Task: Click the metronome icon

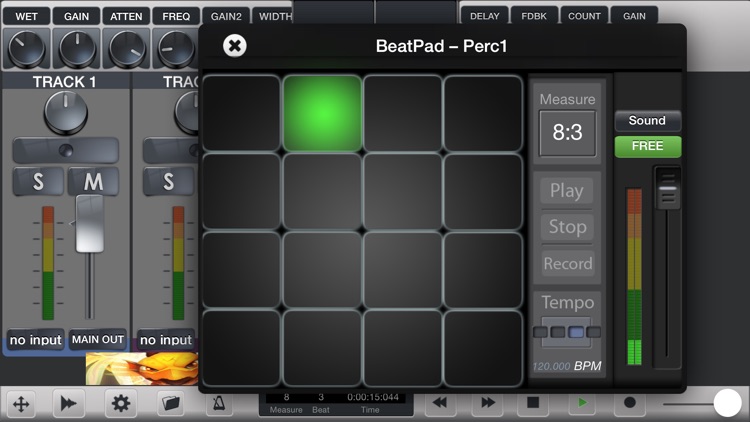Action: pyautogui.click(x=218, y=403)
